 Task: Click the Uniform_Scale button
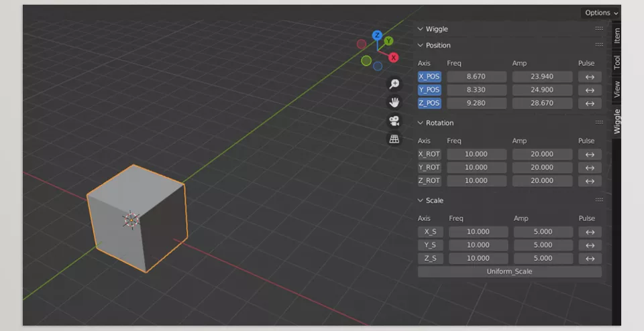(x=509, y=271)
